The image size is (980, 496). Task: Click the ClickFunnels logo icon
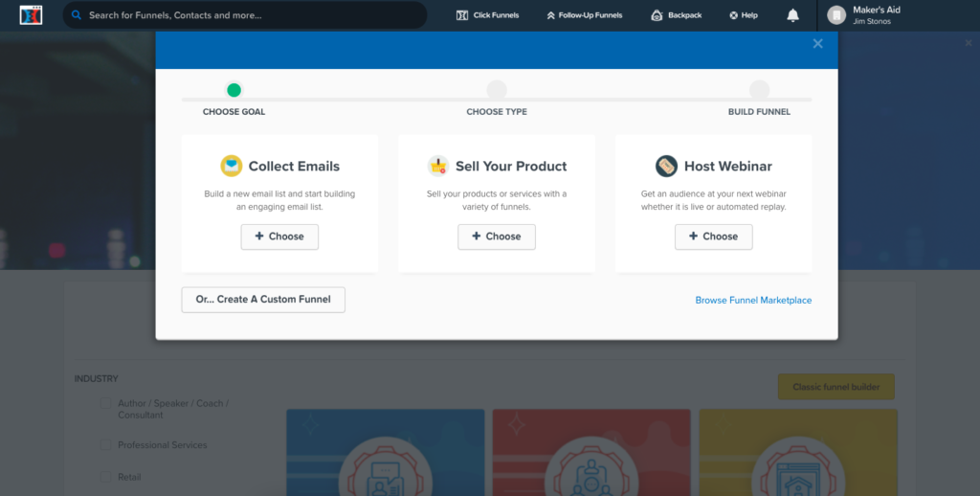click(x=31, y=15)
